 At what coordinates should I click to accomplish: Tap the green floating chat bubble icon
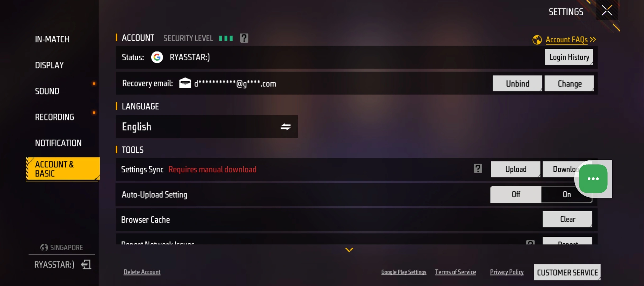[x=593, y=179]
